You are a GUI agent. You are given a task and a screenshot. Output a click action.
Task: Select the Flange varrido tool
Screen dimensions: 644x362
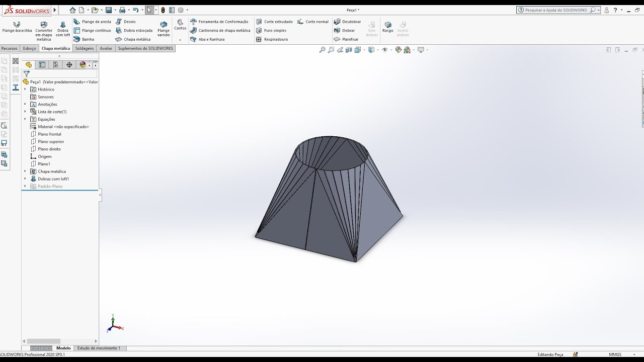point(164,29)
